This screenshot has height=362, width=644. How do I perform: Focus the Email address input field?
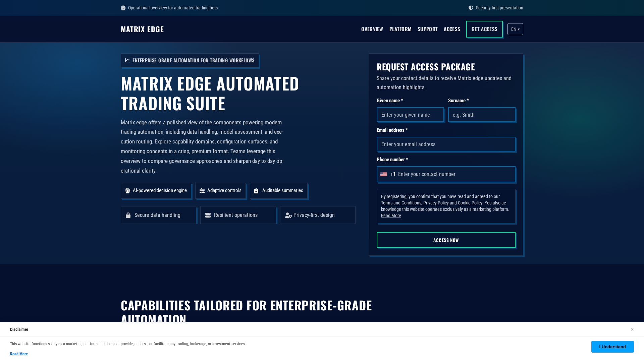[x=446, y=144]
